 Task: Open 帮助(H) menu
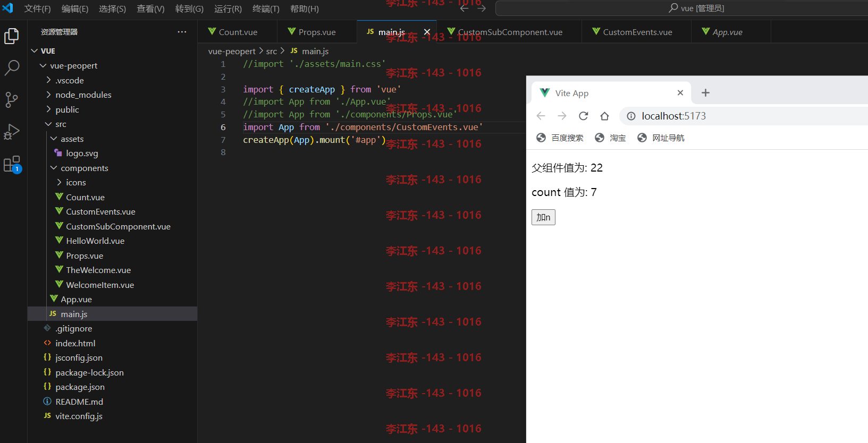[305, 8]
